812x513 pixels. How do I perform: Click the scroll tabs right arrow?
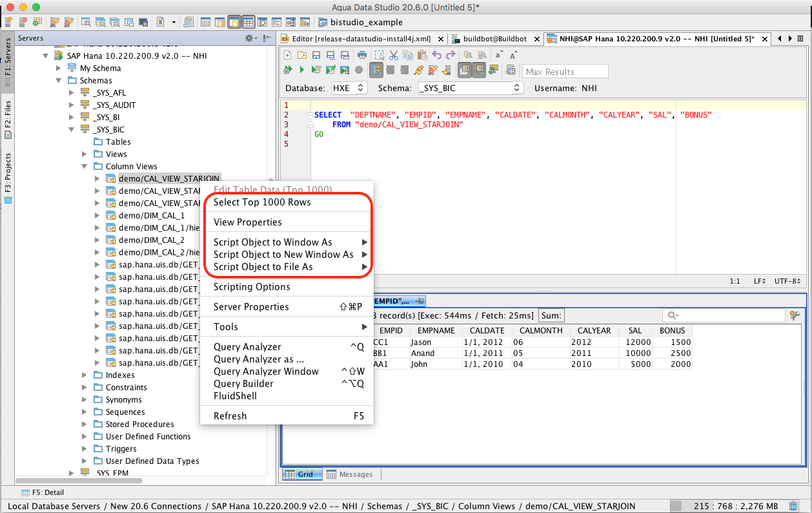790,39
